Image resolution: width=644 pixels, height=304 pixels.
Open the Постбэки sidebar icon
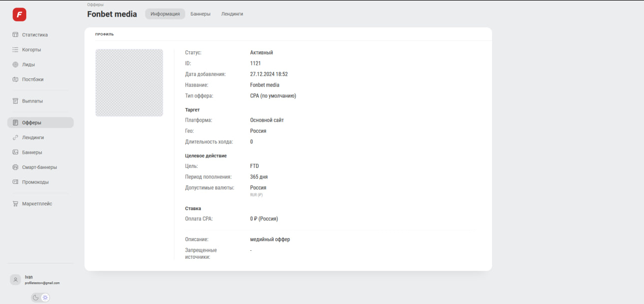point(16,79)
